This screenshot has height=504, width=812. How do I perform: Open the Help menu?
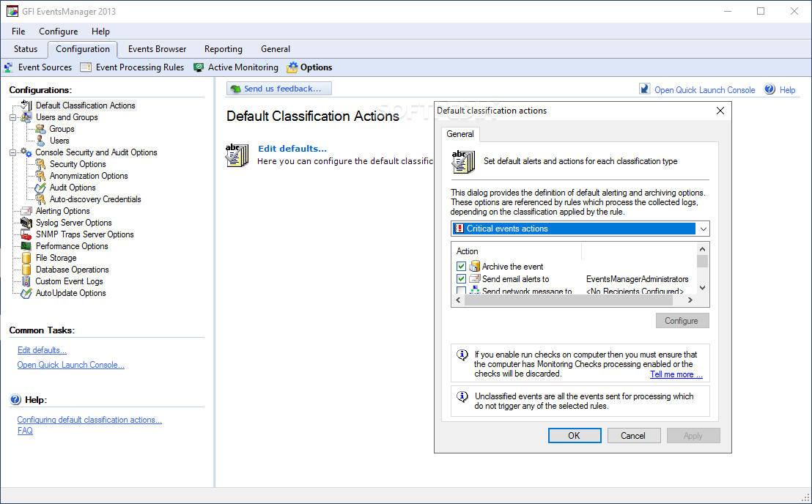tap(100, 31)
